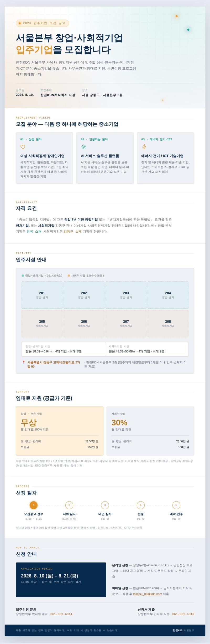Image resolution: width=210 pixels, height=644 pixels.
Task: Select step 1 circle 모집공고·접수
Action: 34,505
